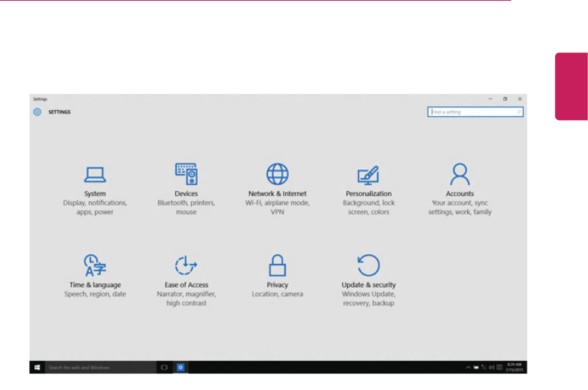588x390 pixels.
Task: Click the "Background, lock screen, colors" description
Action: click(x=369, y=207)
